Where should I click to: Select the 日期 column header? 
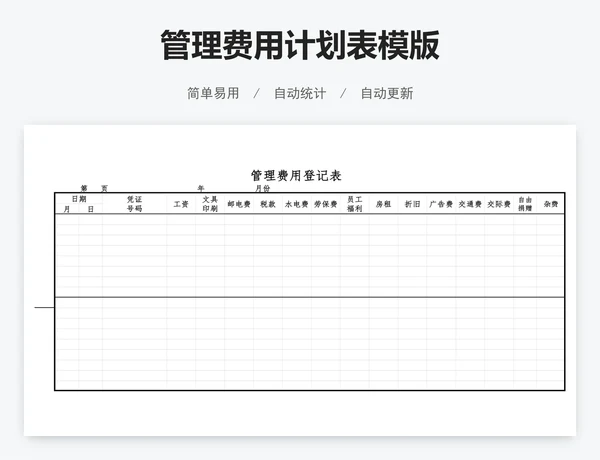(x=78, y=199)
